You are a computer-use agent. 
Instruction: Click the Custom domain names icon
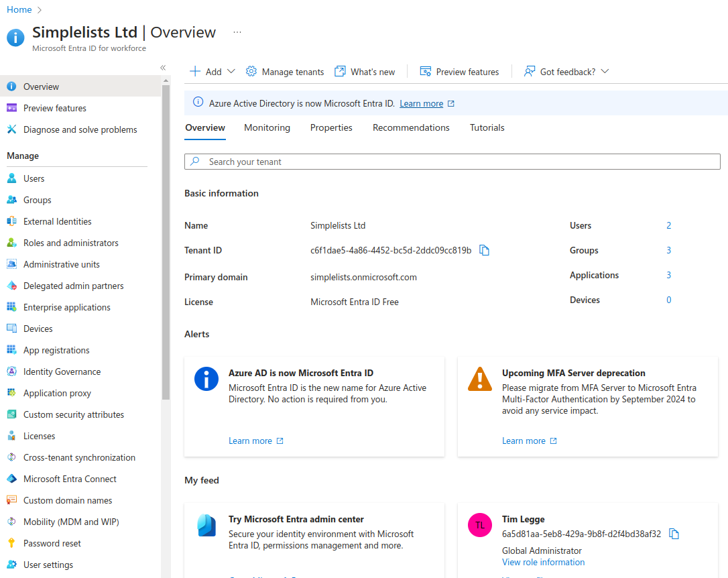(x=11, y=500)
